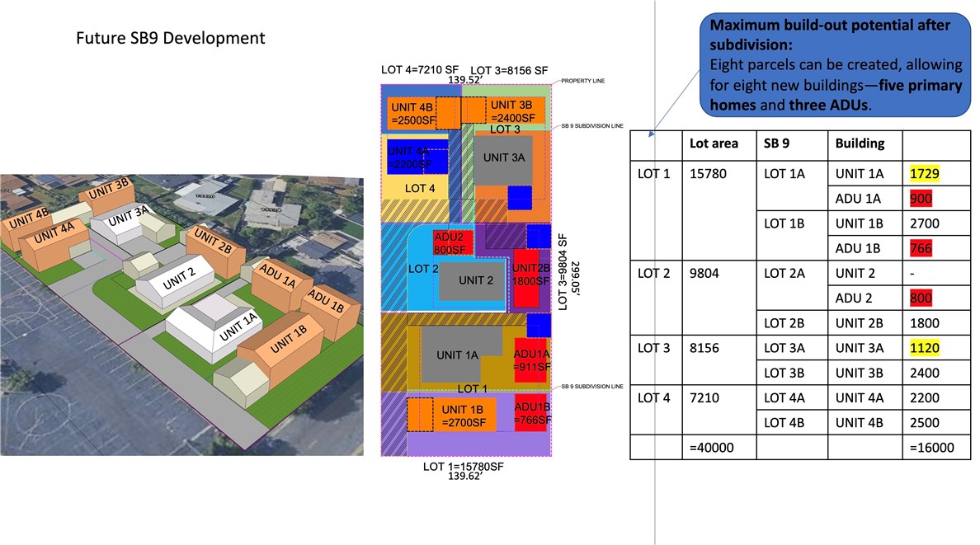Select the "SB 9" column header

click(x=778, y=143)
